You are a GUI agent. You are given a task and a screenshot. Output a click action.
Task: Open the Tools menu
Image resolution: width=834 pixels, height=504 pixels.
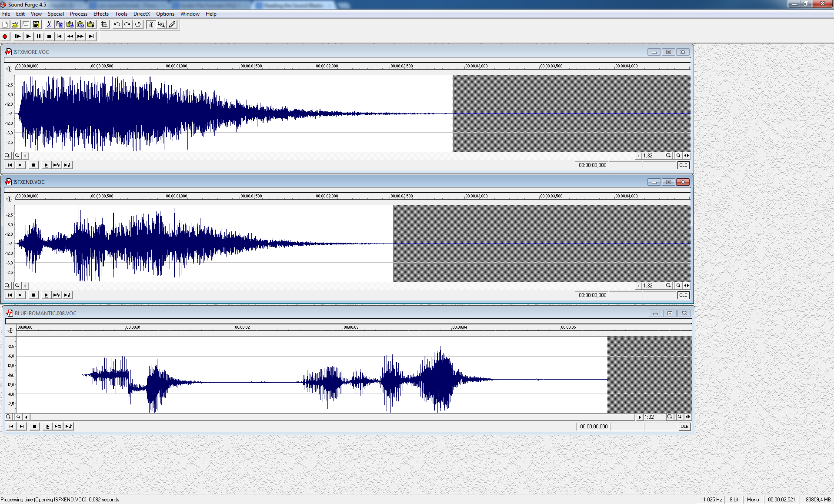[121, 14]
